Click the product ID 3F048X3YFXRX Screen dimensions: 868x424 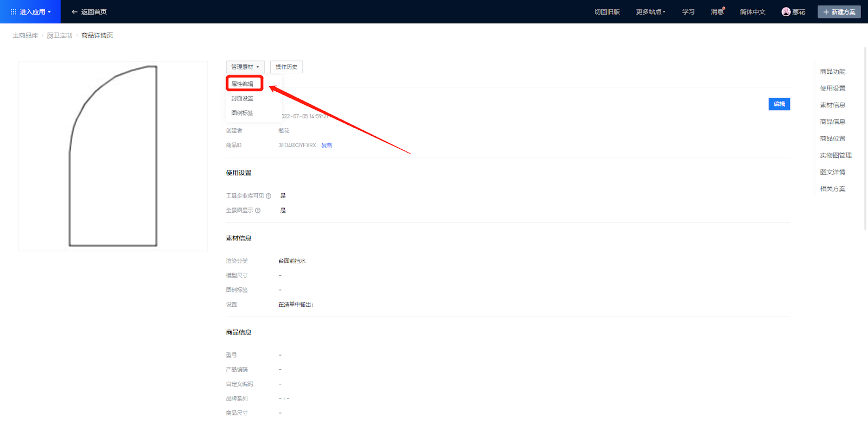click(297, 145)
